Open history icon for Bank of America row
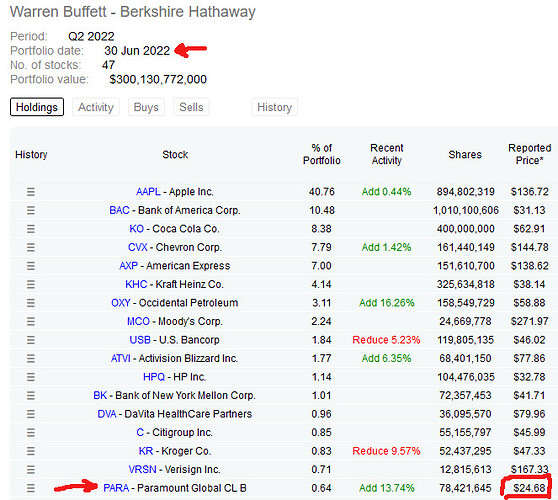 [x=31, y=210]
